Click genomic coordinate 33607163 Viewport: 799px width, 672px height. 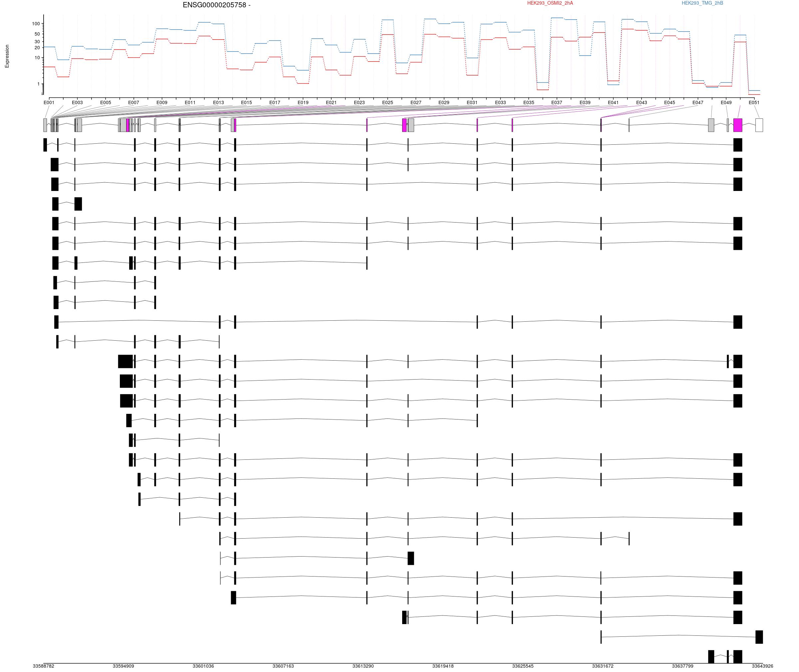tap(283, 666)
